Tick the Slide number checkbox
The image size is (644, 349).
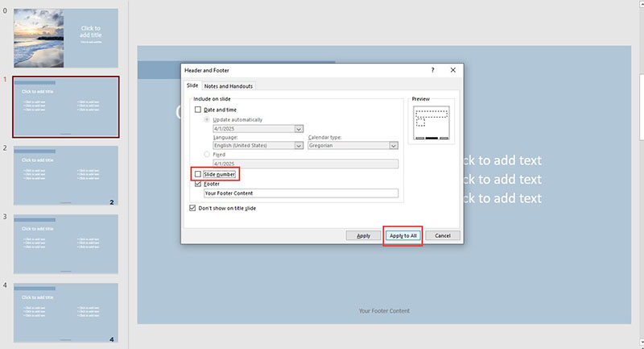point(198,174)
